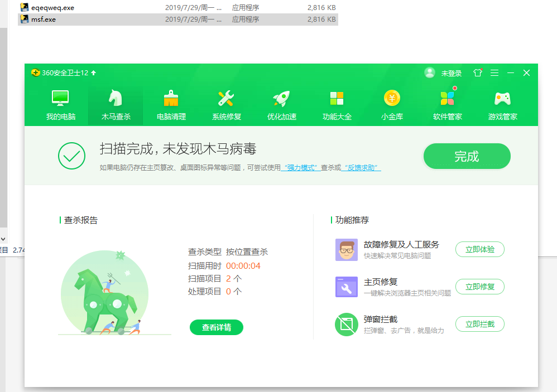The width and height of the screenshot is (557, 392).
Task: Click 立即拦截 for 弹窗拦截
Action: tap(480, 324)
